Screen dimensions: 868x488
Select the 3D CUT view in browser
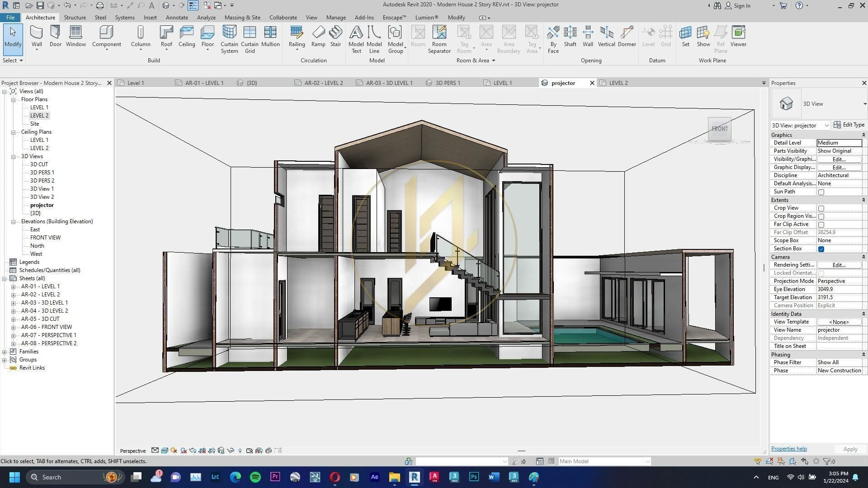(39, 164)
